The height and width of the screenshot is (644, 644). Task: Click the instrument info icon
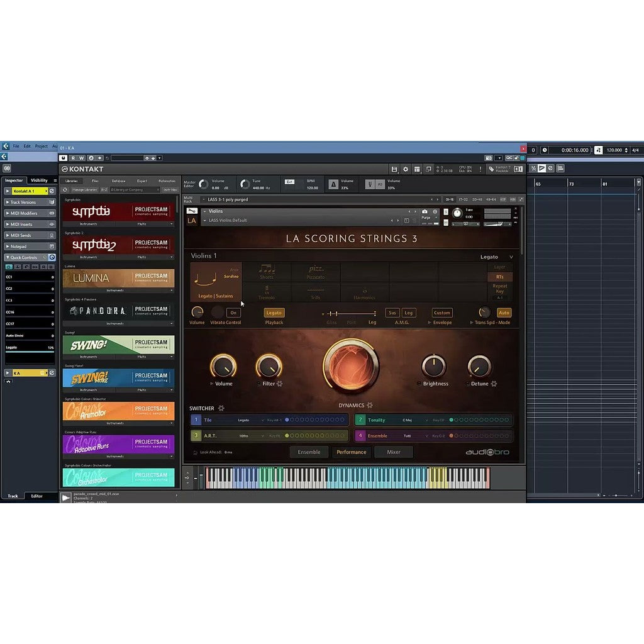pos(435,211)
